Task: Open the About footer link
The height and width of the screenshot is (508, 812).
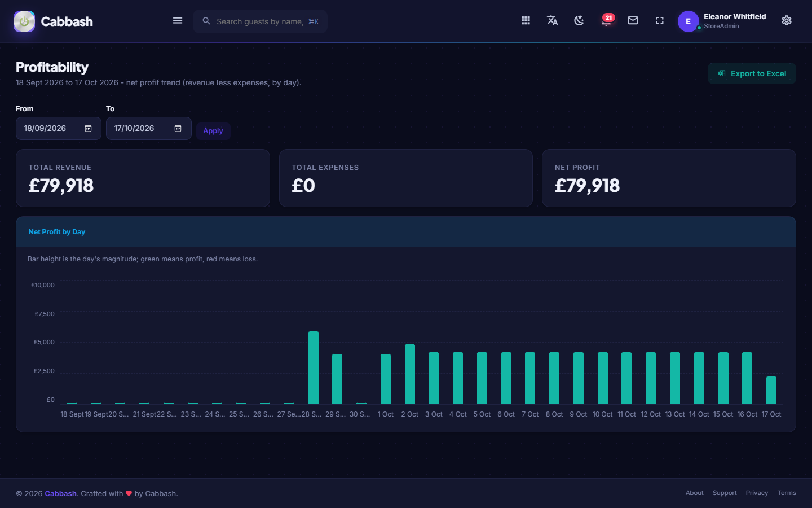Action: (694, 493)
